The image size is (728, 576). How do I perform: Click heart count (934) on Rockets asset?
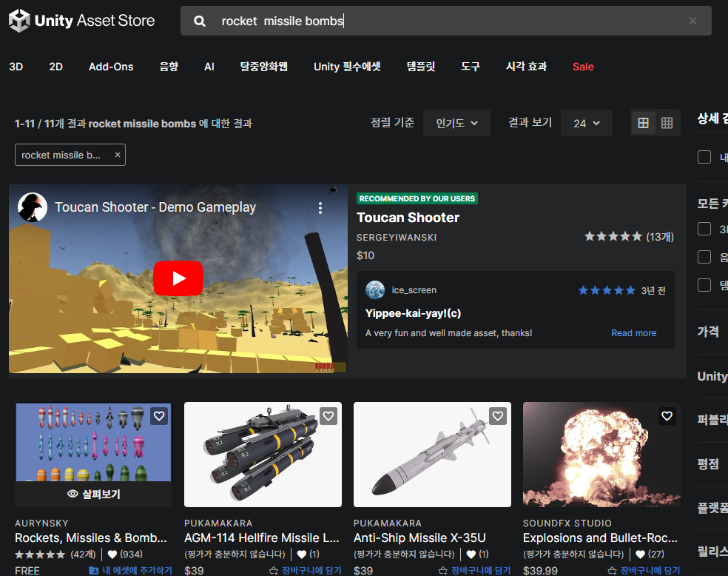coord(125,555)
